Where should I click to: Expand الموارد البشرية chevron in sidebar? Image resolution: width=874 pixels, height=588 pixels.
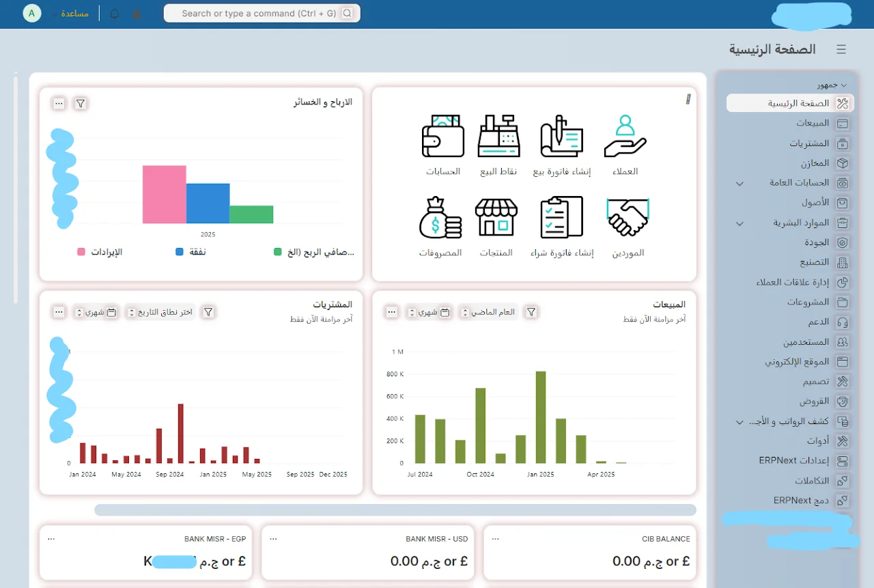739,223
